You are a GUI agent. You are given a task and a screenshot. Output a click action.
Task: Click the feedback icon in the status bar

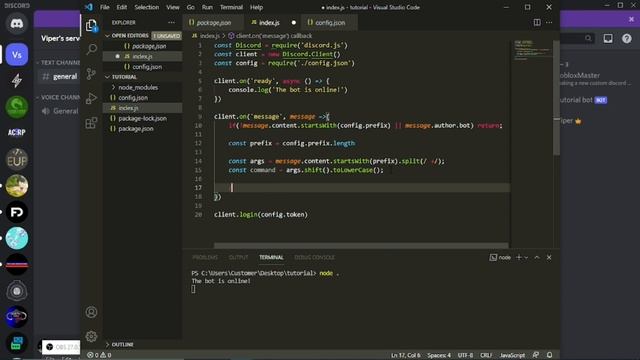click(536, 355)
